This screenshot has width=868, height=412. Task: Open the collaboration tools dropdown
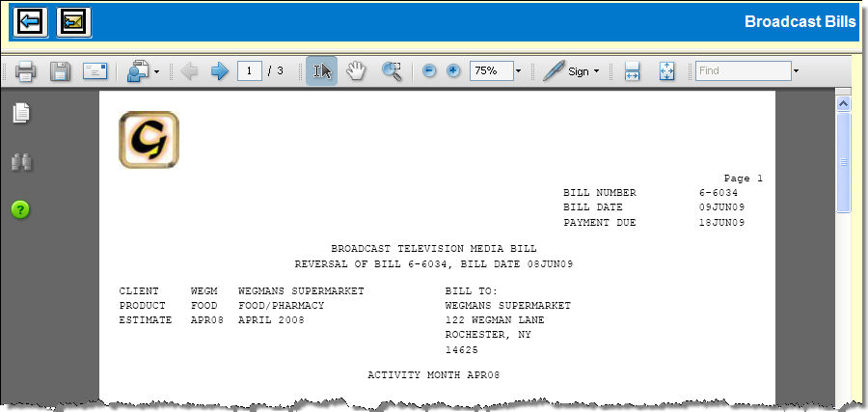pos(143,71)
